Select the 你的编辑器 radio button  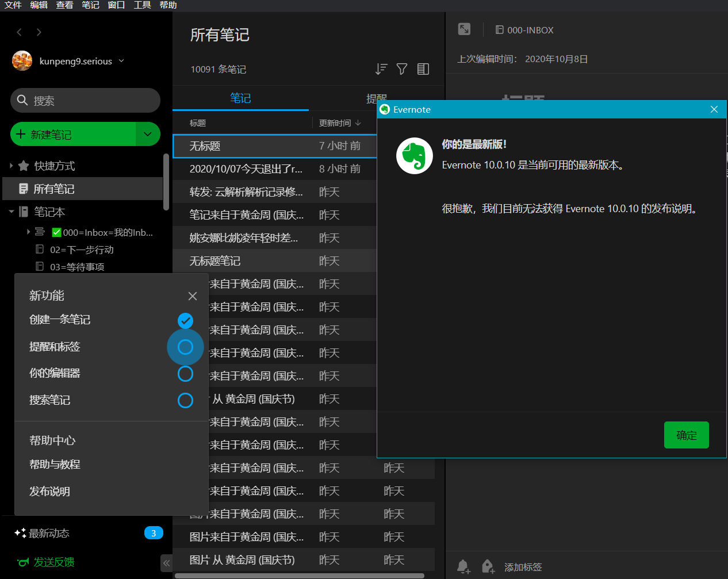click(x=185, y=374)
